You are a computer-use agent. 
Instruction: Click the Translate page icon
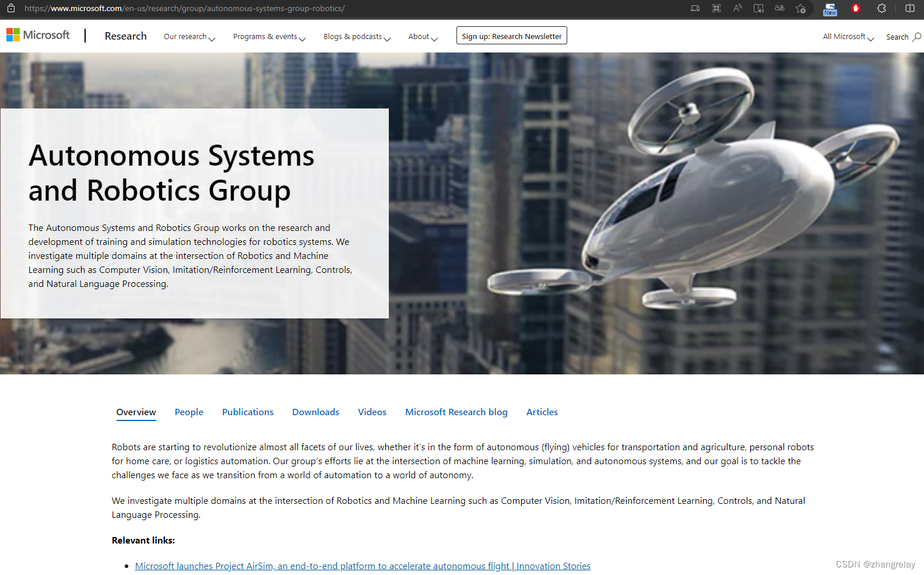click(x=779, y=8)
